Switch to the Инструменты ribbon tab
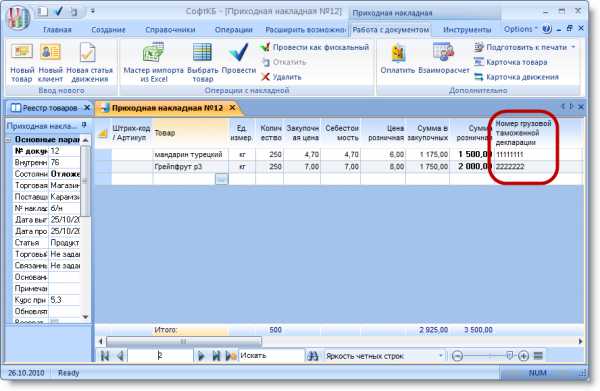The height and width of the screenshot is (391, 600). pos(467,30)
